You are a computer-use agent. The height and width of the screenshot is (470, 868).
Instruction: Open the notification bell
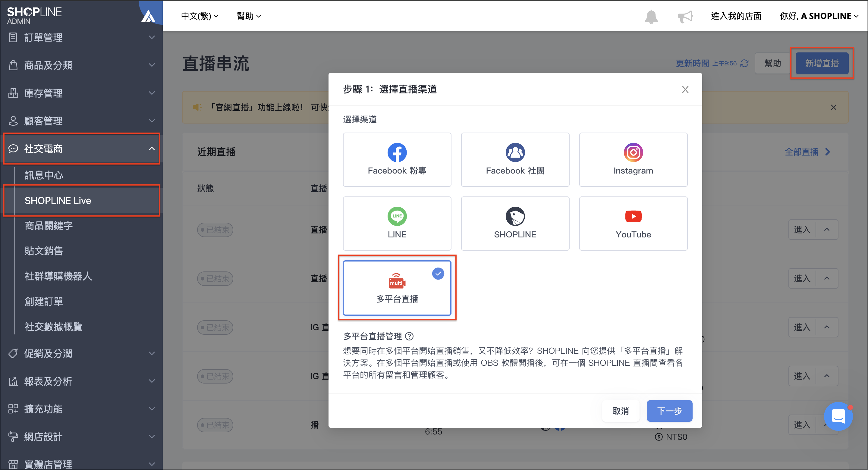point(651,16)
